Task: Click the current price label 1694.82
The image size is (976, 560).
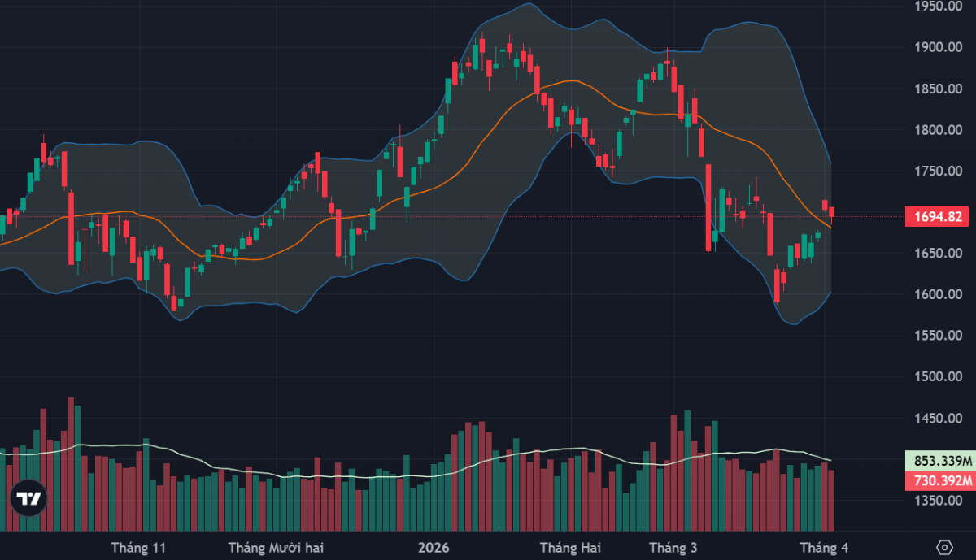Action: [939, 216]
